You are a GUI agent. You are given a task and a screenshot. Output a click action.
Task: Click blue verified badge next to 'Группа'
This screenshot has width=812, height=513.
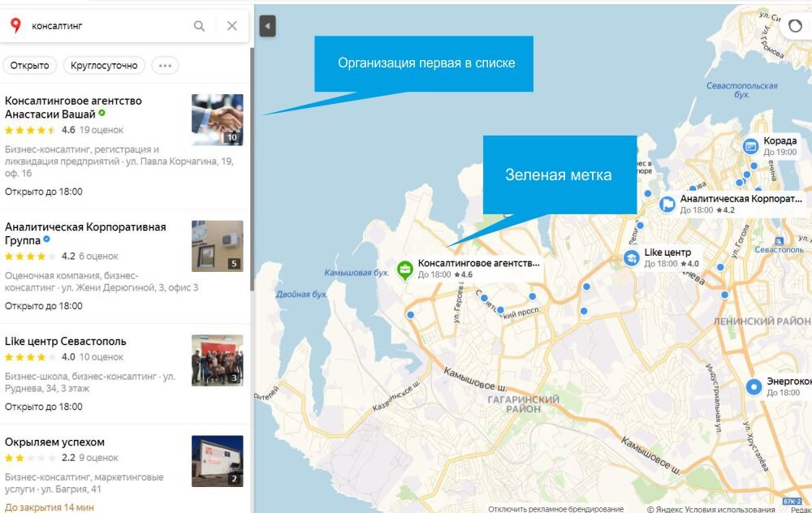coord(46,239)
